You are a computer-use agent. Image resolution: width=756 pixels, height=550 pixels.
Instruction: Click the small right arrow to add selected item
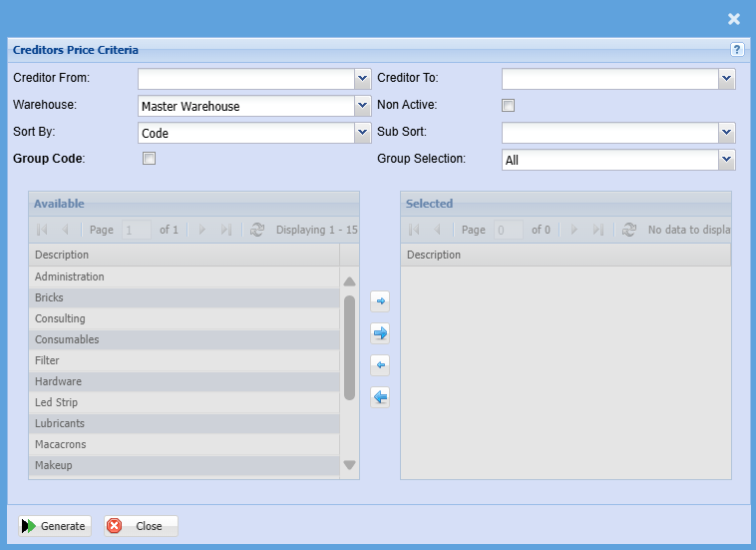pyautogui.click(x=380, y=300)
